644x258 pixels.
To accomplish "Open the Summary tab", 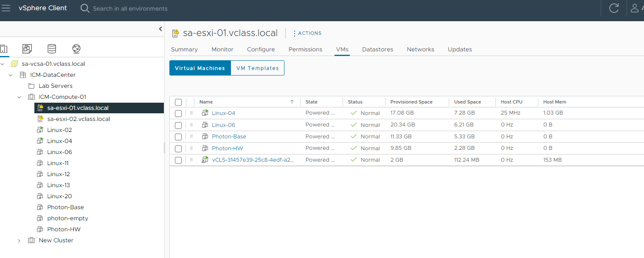I will coord(184,49).
